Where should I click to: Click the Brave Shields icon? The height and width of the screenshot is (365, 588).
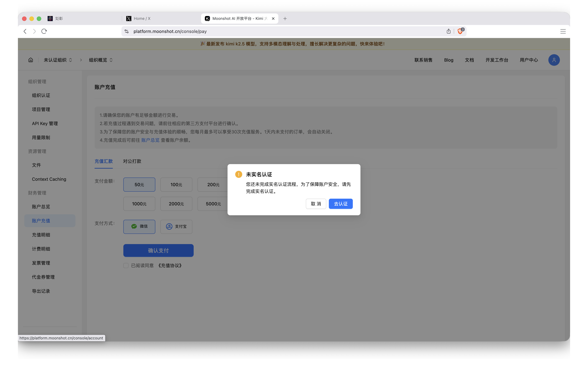[x=460, y=31]
